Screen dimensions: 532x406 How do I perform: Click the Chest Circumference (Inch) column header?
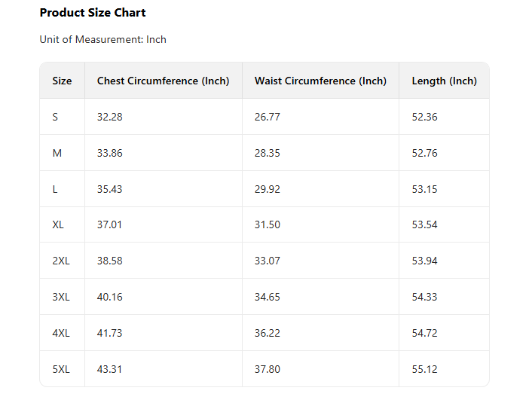(163, 81)
